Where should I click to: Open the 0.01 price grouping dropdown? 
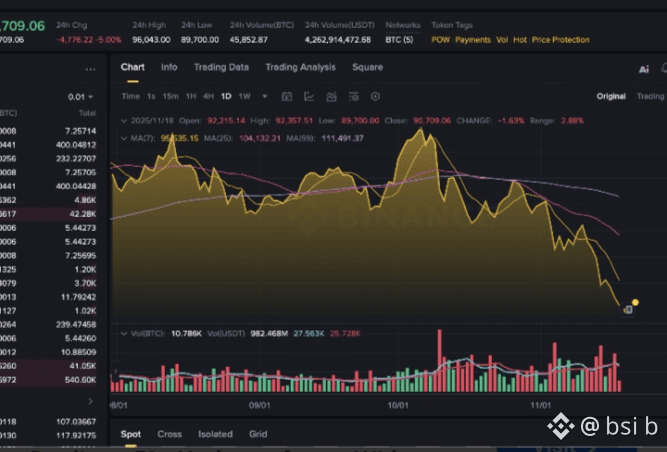coord(80,97)
